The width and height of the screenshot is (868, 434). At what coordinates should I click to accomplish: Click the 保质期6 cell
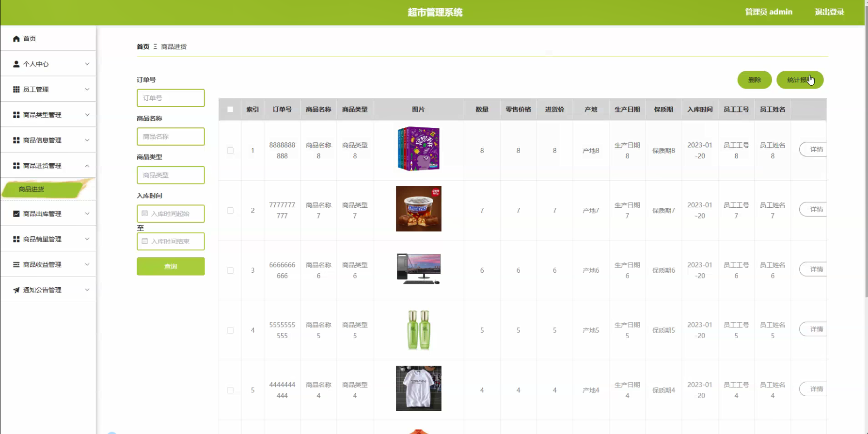(x=663, y=270)
